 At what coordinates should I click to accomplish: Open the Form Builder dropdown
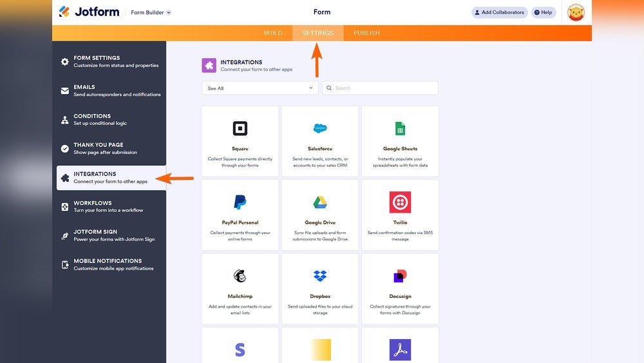(x=151, y=12)
